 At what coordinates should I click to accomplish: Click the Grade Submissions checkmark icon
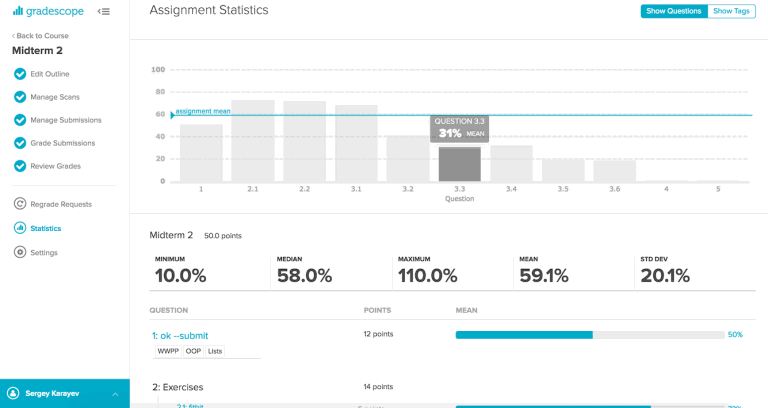coord(20,143)
